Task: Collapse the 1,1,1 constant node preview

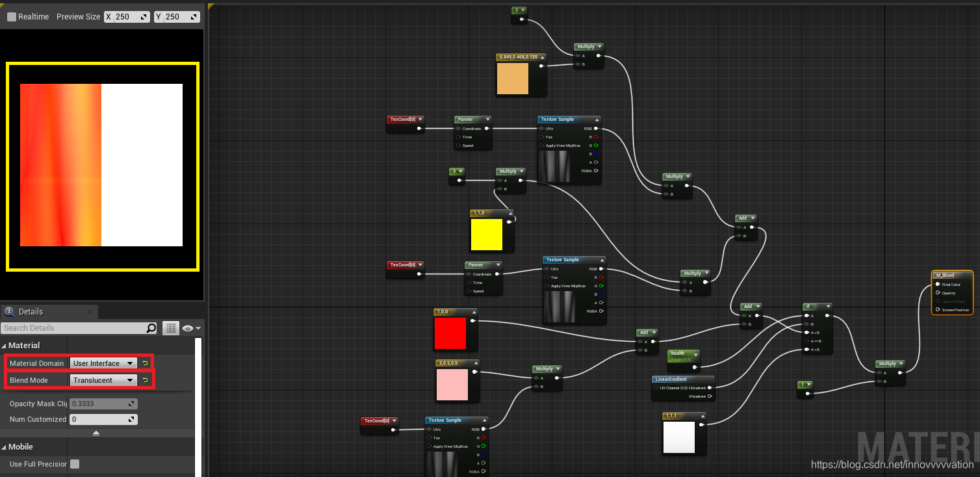Action: click(x=702, y=416)
